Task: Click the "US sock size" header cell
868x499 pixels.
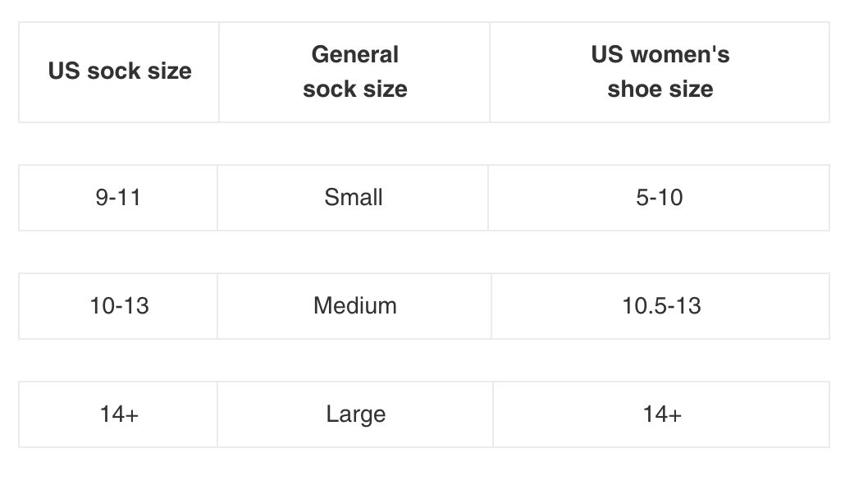Action: 119,71
